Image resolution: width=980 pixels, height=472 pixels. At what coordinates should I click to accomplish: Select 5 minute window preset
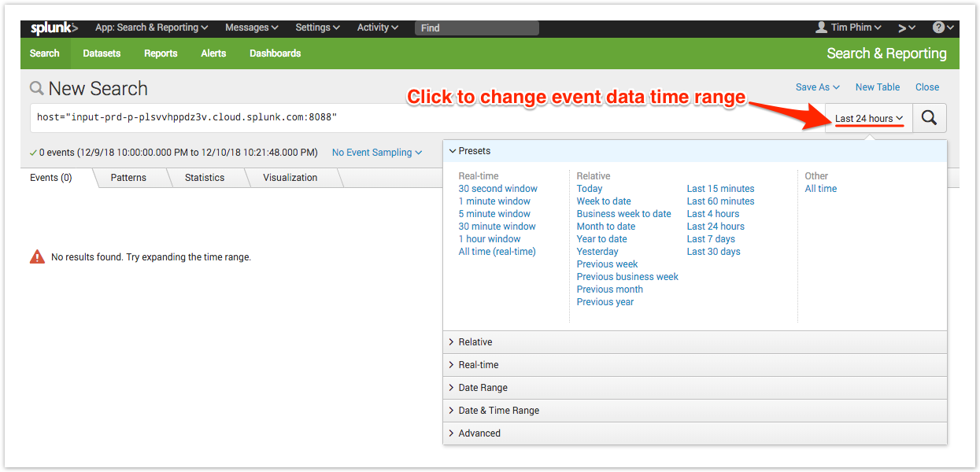coord(494,214)
